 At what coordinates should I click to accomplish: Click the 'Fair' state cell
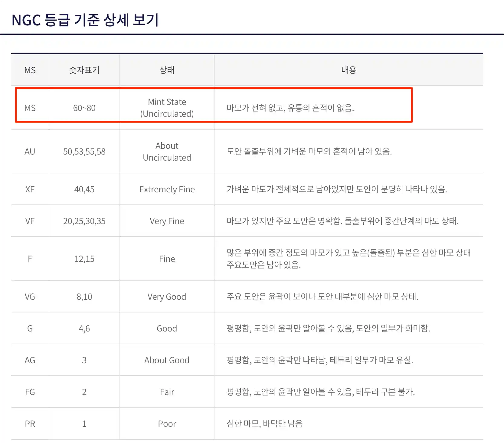click(167, 392)
